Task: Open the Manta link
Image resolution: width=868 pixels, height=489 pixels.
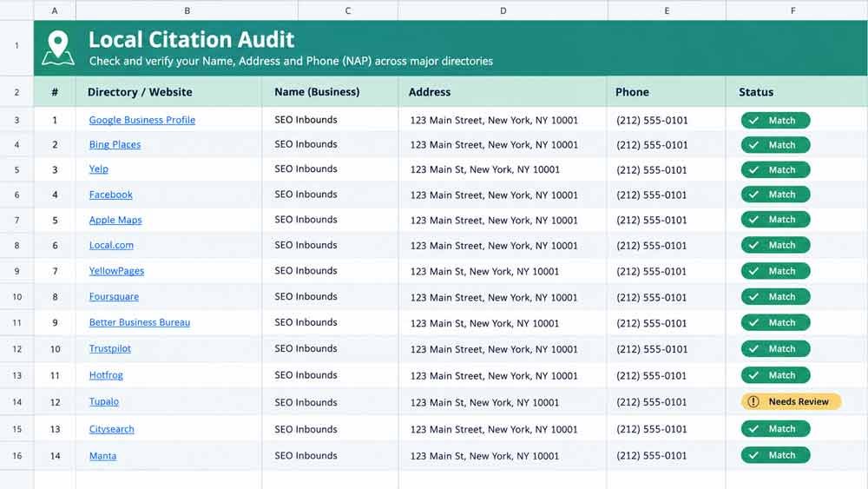Action: coord(103,456)
